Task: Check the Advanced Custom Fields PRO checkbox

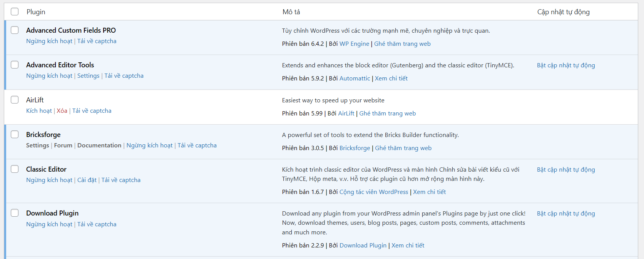Action: [15, 30]
